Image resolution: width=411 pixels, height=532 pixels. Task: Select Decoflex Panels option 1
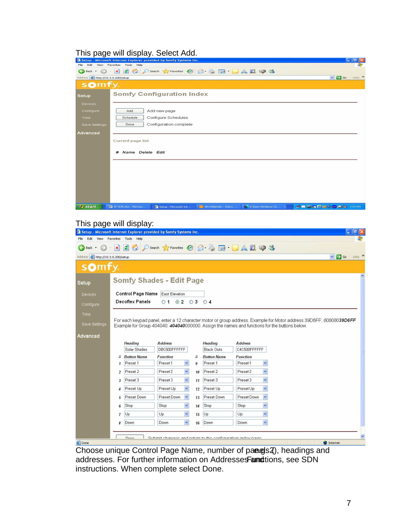click(x=164, y=302)
